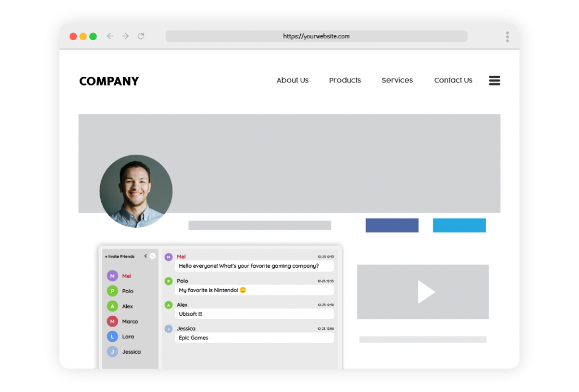579x392 pixels.
Task: Click the Contact Us link
Action: click(x=453, y=80)
